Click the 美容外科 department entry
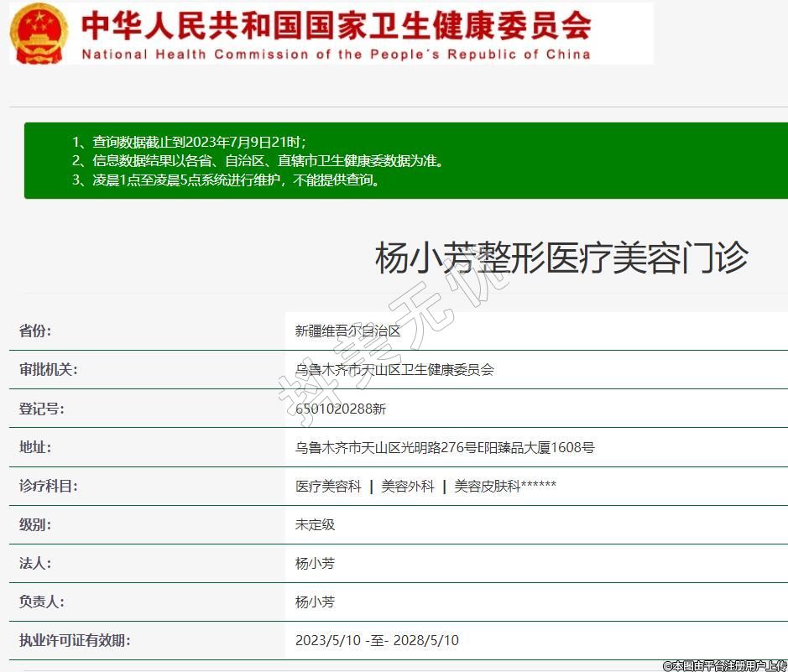The height and width of the screenshot is (672, 788). (408, 486)
